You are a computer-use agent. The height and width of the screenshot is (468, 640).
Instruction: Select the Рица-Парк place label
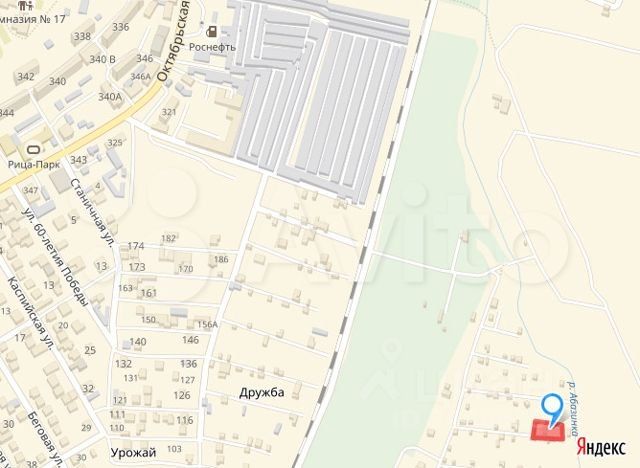pos(34,164)
